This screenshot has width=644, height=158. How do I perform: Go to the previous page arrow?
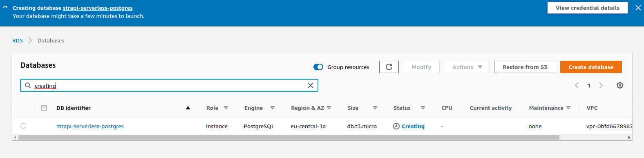577,85
